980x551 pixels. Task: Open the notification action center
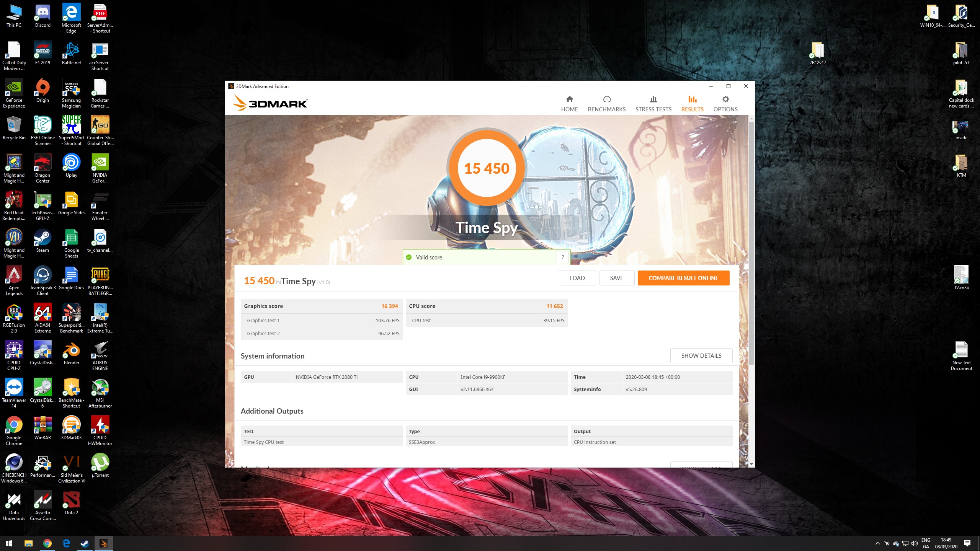[967, 543]
